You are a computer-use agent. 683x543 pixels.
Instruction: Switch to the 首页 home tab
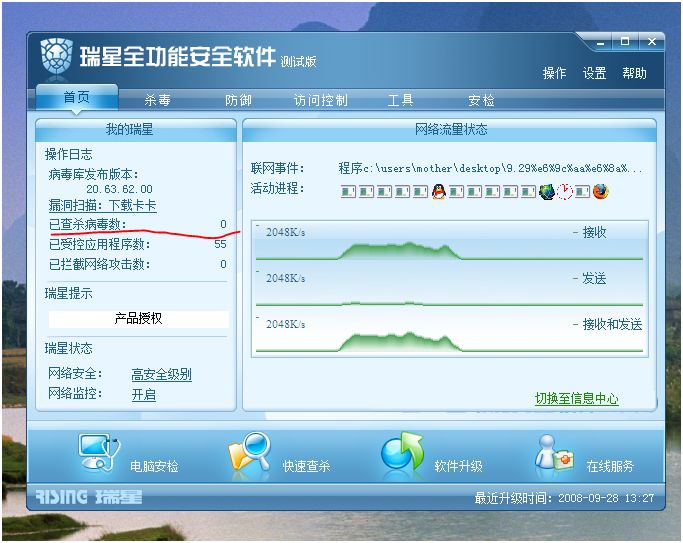(x=77, y=97)
